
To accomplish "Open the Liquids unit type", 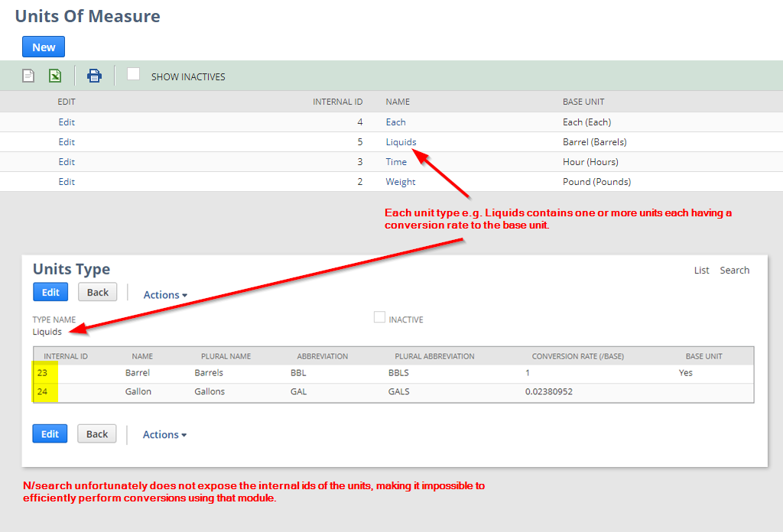I will 401,141.
